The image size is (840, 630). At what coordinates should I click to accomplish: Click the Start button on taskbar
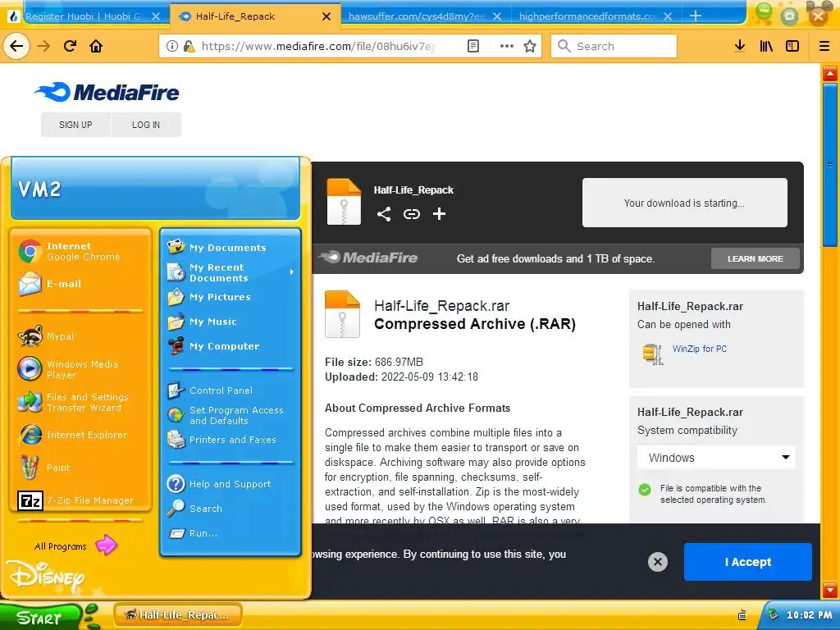coord(40,617)
